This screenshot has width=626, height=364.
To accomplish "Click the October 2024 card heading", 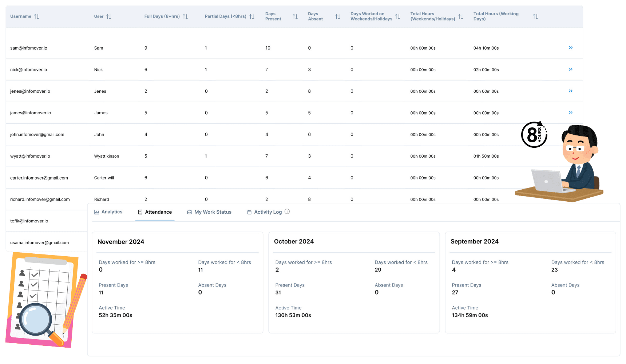I will pos(294,242).
